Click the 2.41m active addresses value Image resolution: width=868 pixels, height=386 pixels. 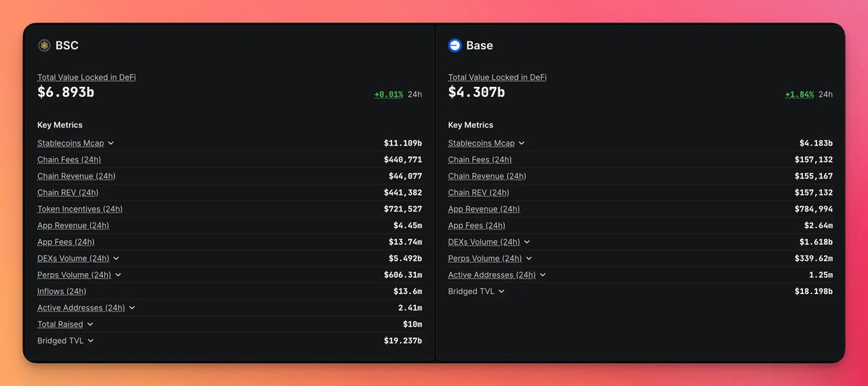(410, 308)
